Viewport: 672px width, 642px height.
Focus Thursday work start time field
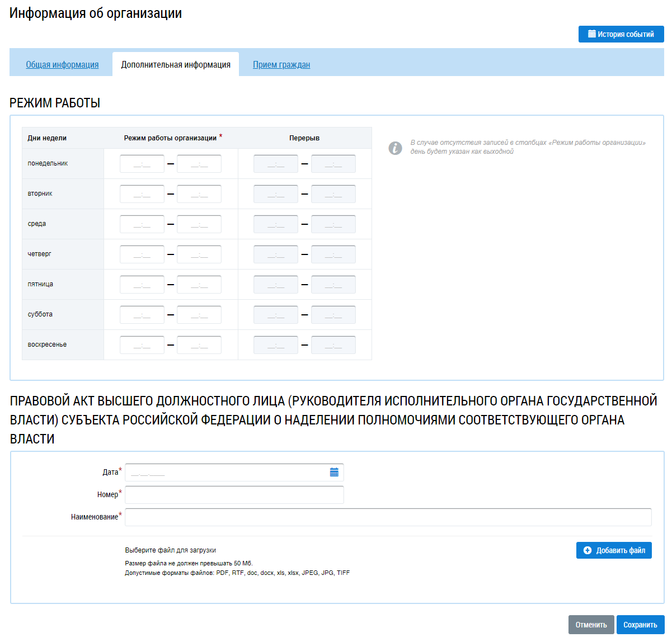pos(142,254)
